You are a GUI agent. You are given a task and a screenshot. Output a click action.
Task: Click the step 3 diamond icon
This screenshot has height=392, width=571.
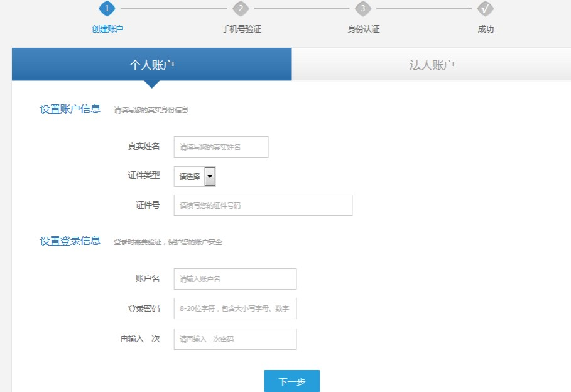[362, 8]
